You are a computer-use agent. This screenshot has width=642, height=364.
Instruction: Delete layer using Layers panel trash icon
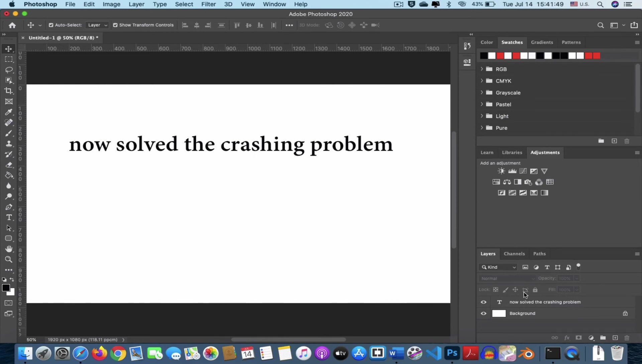[627, 338]
